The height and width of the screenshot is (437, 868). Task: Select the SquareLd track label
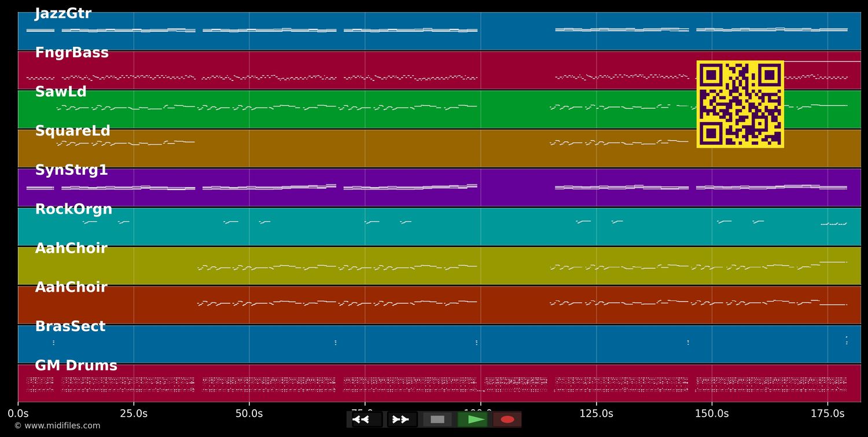tap(73, 130)
